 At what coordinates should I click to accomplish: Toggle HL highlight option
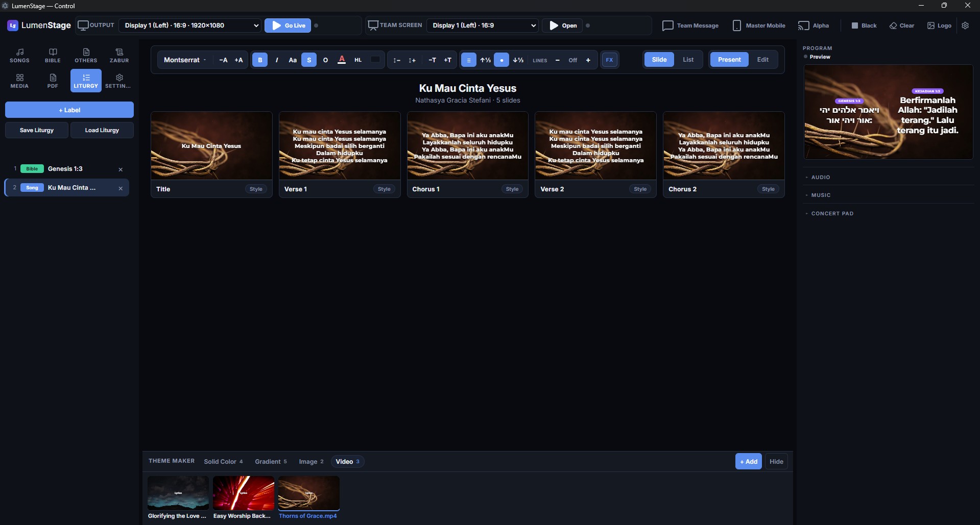coord(358,60)
